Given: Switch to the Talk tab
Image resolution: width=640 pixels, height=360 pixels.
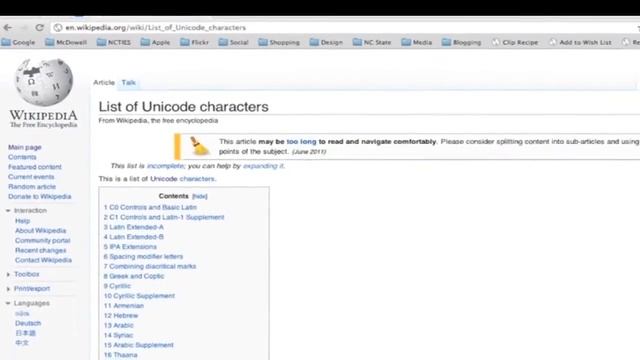Looking at the screenshot, I should pyautogui.click(x=129, y=82).
